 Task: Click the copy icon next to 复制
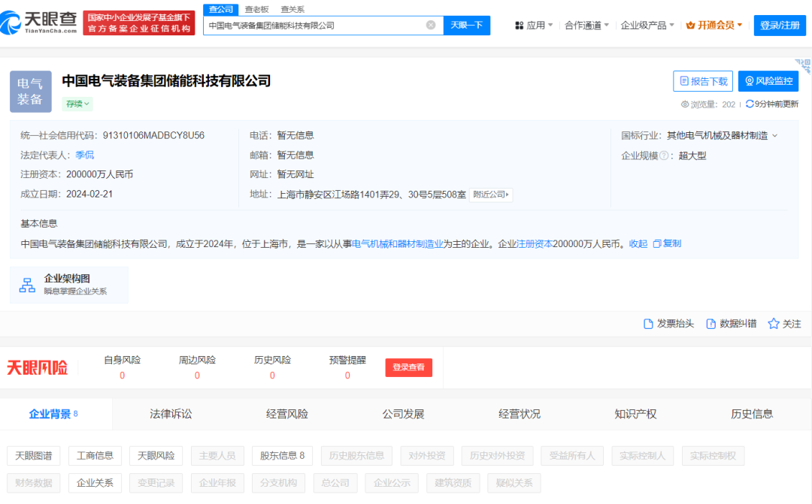(656, 243)
